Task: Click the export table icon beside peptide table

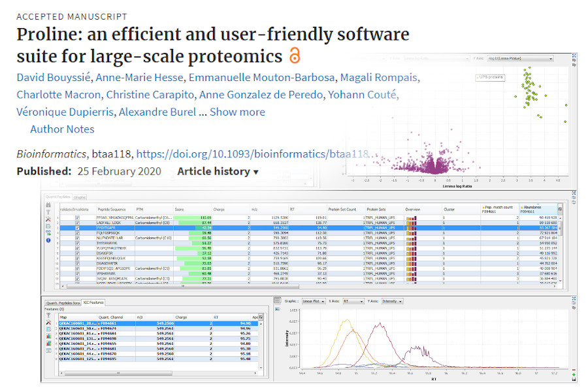Action: click(x=48, y=226)
